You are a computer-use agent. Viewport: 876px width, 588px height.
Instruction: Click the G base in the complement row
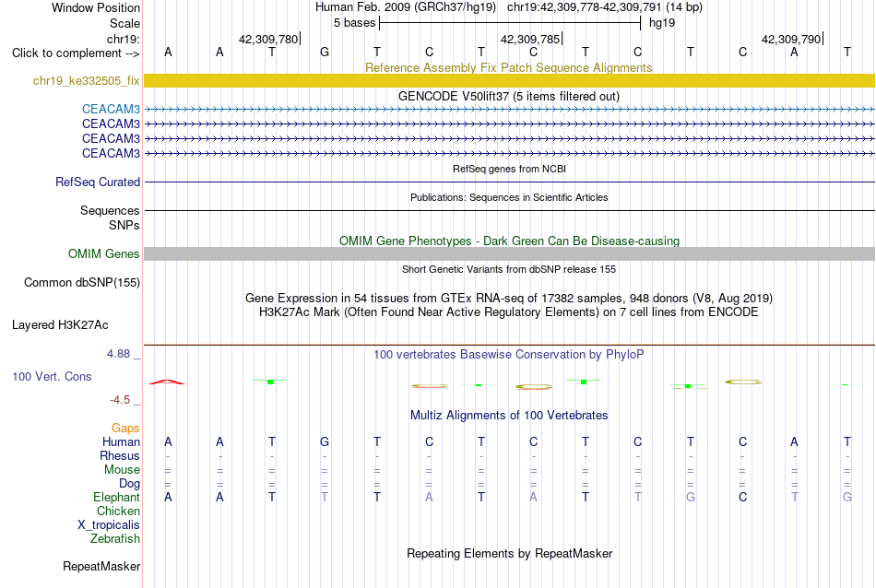click(325, 53)
